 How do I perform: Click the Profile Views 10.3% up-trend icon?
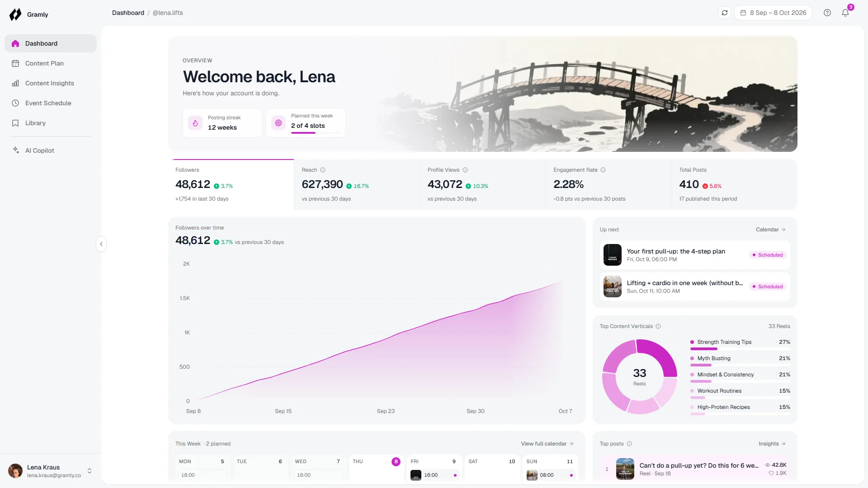click(x=468, y=186)
